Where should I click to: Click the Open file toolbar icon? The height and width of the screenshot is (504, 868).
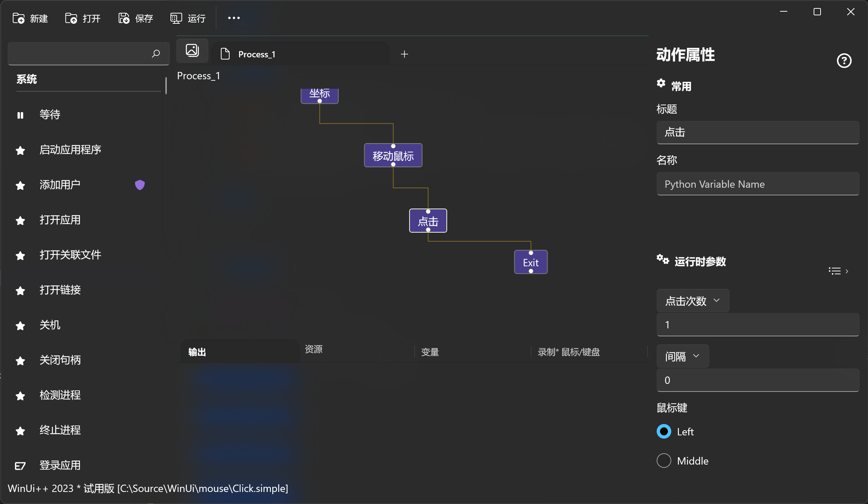click(71, 18)
